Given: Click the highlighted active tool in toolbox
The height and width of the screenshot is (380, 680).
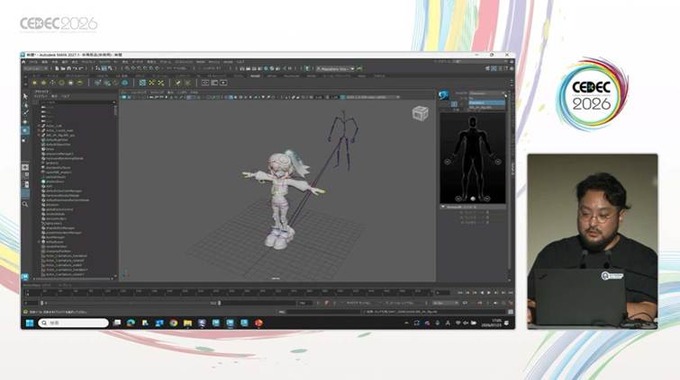Looking at the screenshot, I should pos(25,130).
